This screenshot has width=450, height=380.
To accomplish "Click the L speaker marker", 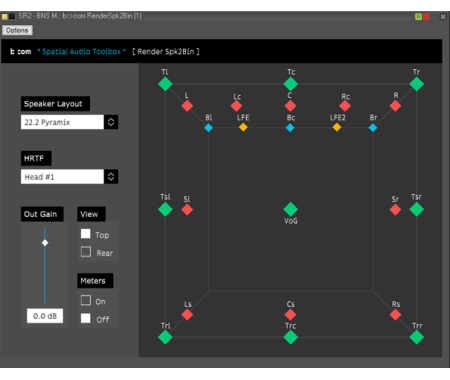I will click(187, 106).
